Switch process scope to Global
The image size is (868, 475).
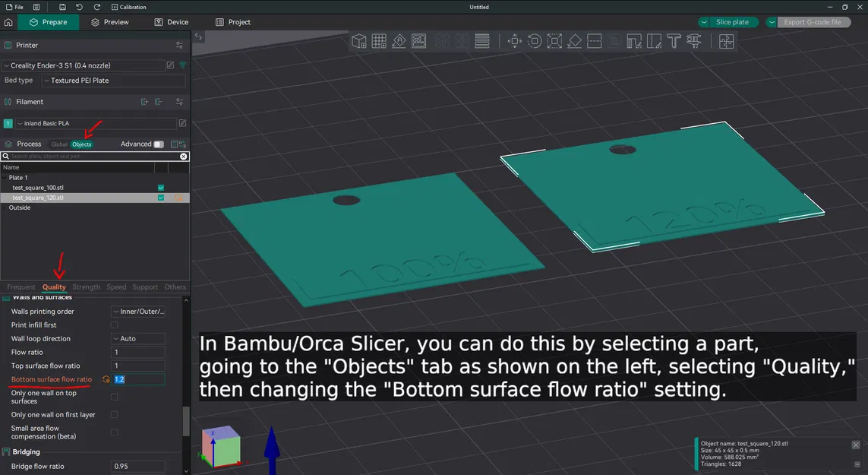coord(59,144)
